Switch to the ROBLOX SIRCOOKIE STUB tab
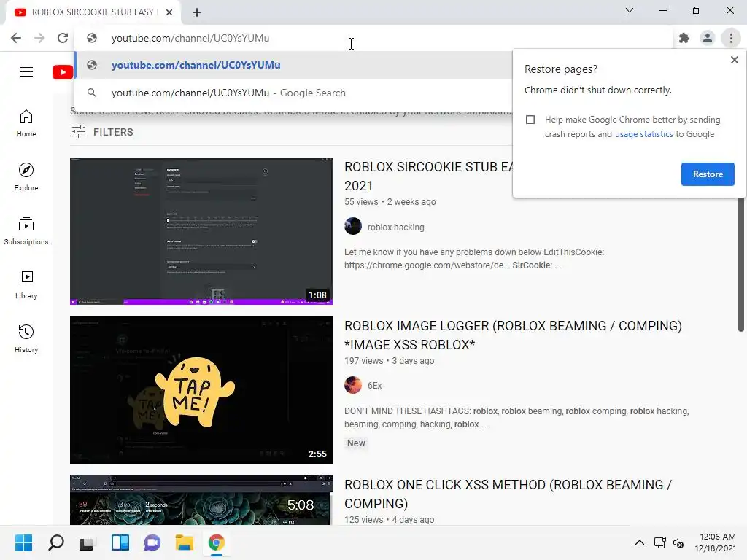 click(93, 12)
